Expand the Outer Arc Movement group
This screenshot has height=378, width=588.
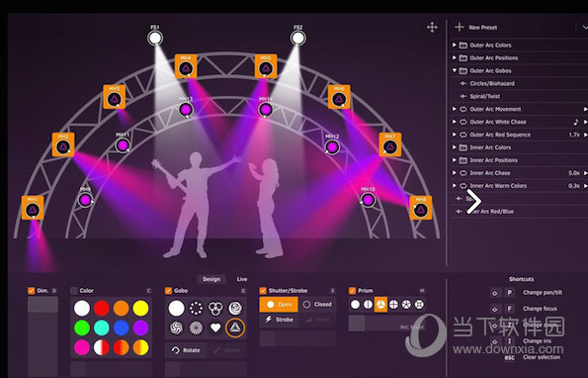pyautogui.click(x=455, y=109)
